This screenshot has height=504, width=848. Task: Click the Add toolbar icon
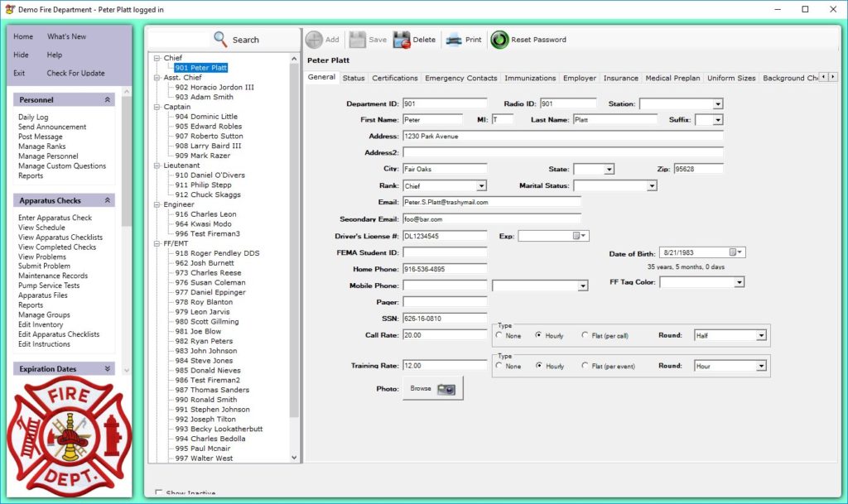click(315, 40)
